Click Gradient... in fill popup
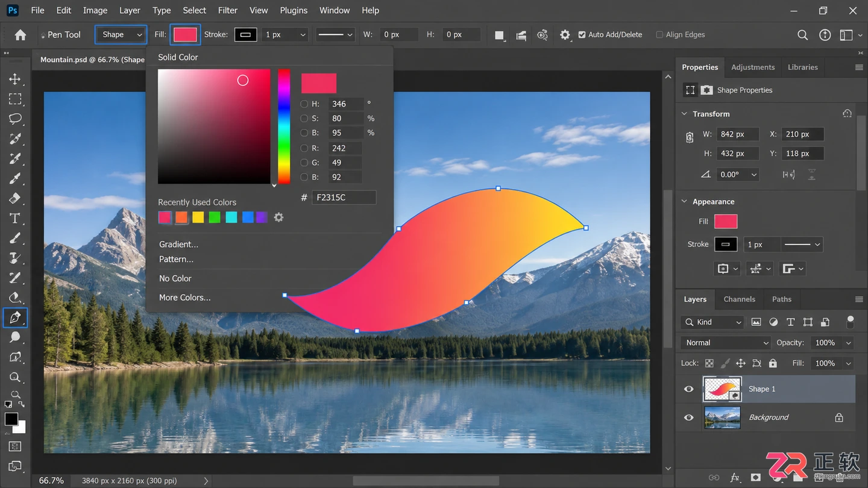This screenshot has height=488, width=868. pos(178,244)
